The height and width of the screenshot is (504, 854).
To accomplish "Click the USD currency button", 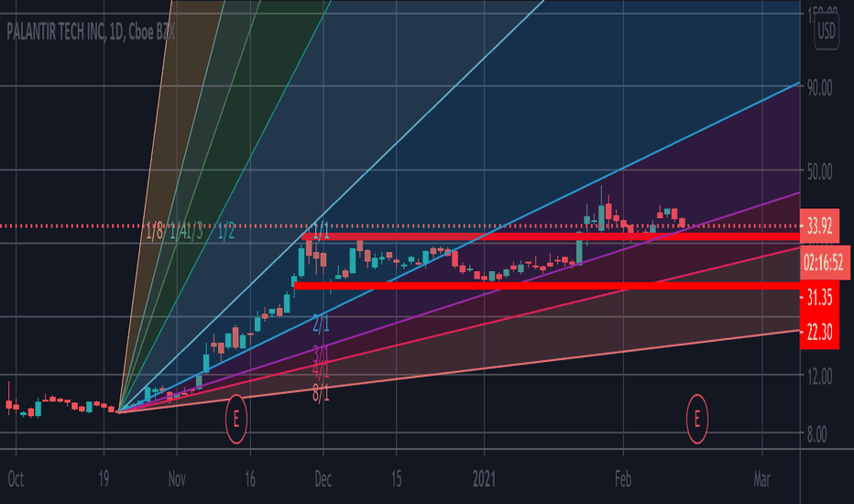I will pos(827,31).
